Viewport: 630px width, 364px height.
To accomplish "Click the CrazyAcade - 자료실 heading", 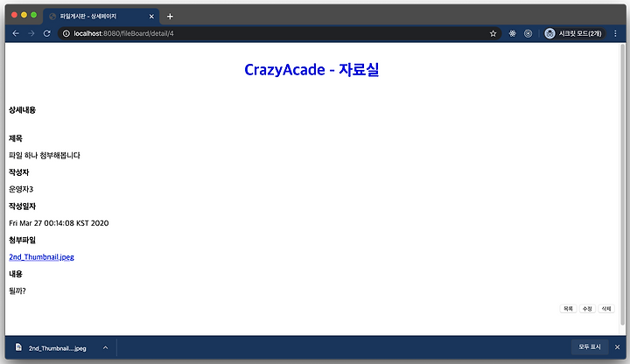I will pyautogui.click(x=311, y=69).
